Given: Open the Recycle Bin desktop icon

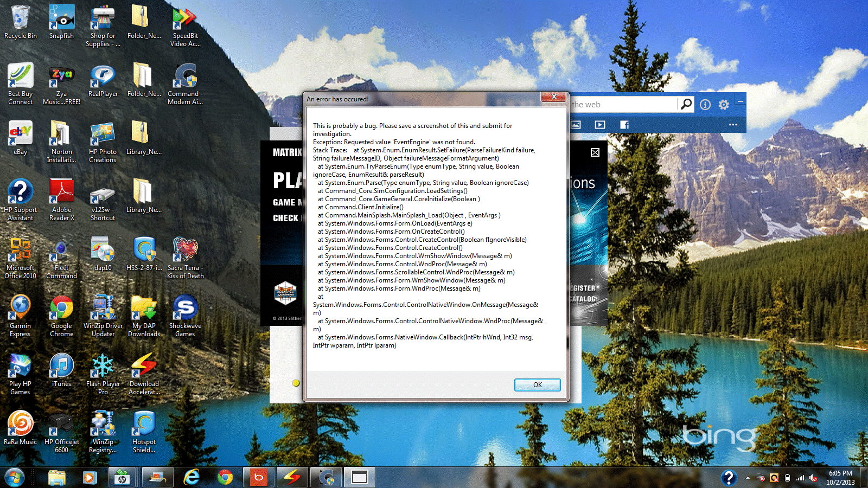Looking at the screenshot, I should (x=21, y=22).
